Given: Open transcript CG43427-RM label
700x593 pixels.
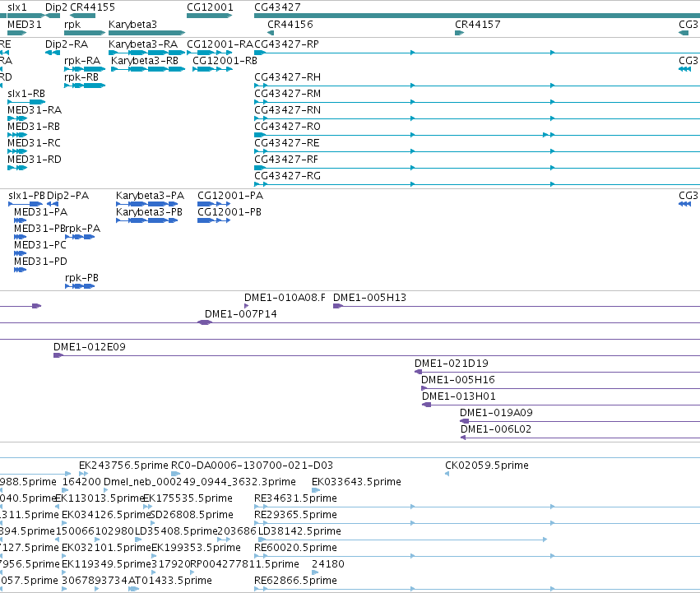Looking at the screenshot, I should tap(288, 94).
